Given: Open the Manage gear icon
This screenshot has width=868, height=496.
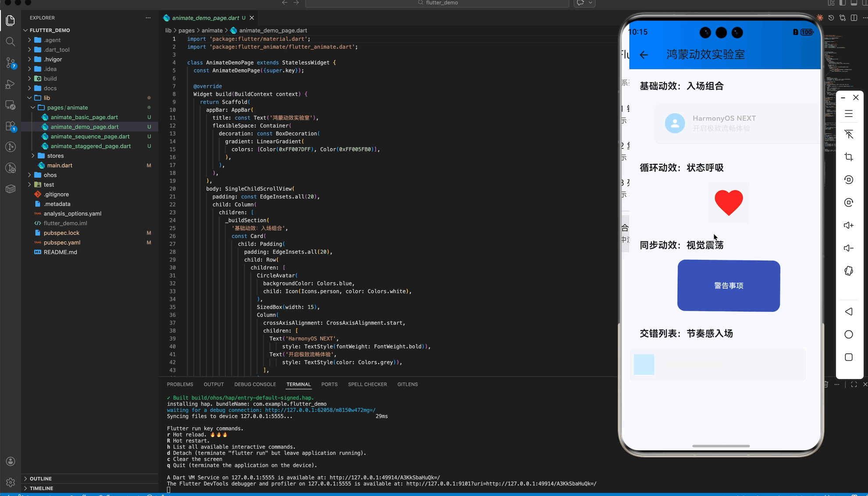Looking at the screenshot, I should click(11, 482).
